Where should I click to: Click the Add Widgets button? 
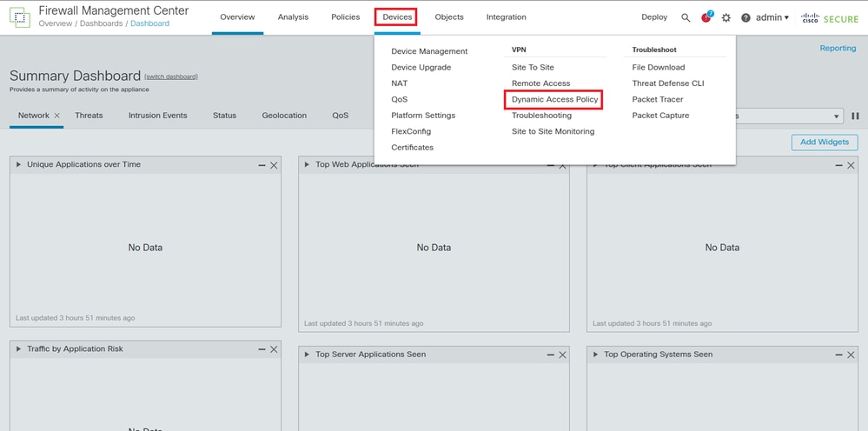pyautogui.click(x=825, y=143)
